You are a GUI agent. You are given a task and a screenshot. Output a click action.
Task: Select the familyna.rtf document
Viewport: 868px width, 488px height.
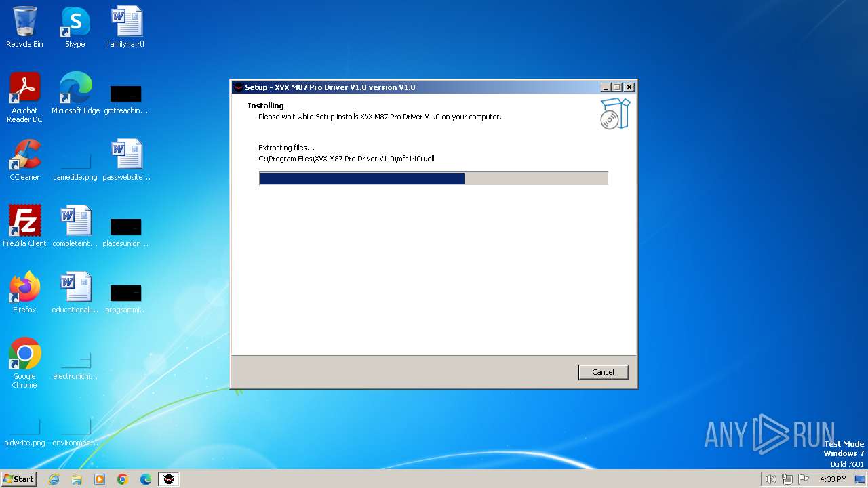pos(126,27)
